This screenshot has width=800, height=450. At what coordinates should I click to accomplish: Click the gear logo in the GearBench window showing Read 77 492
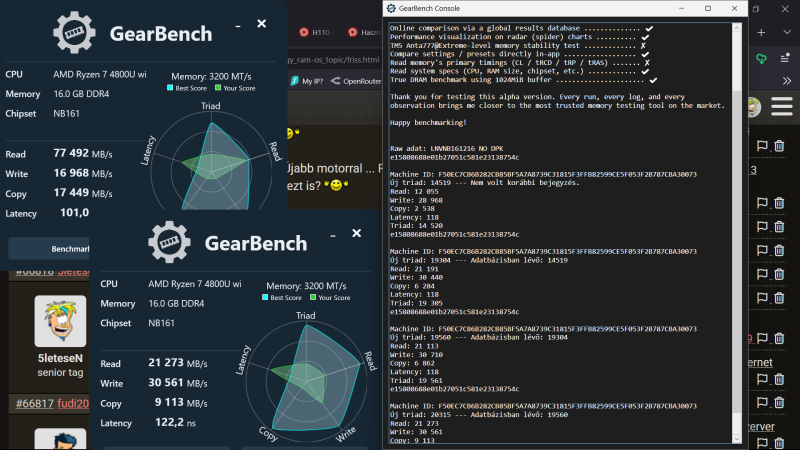pos(74,33)
